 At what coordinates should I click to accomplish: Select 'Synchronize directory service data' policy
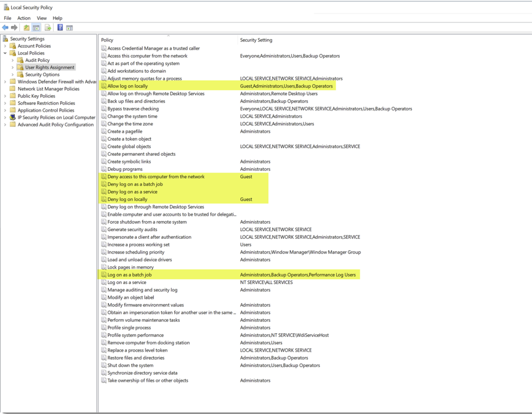(x=142, y=372)
